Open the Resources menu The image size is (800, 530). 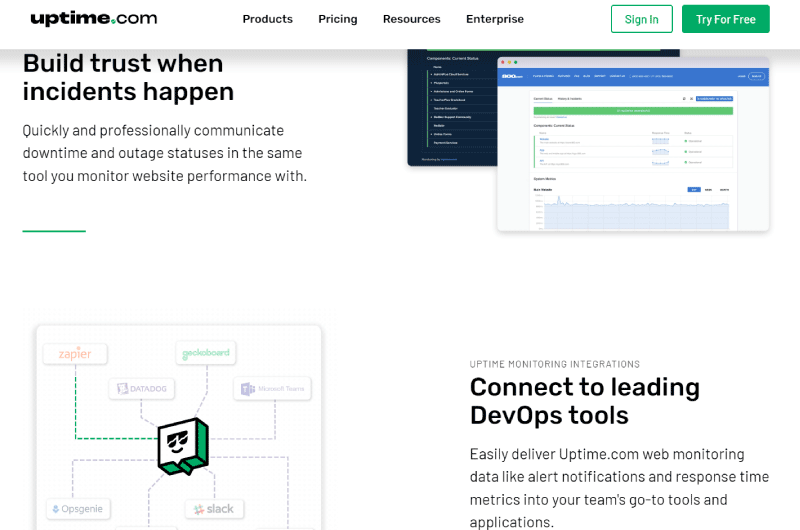pos(411,19)
